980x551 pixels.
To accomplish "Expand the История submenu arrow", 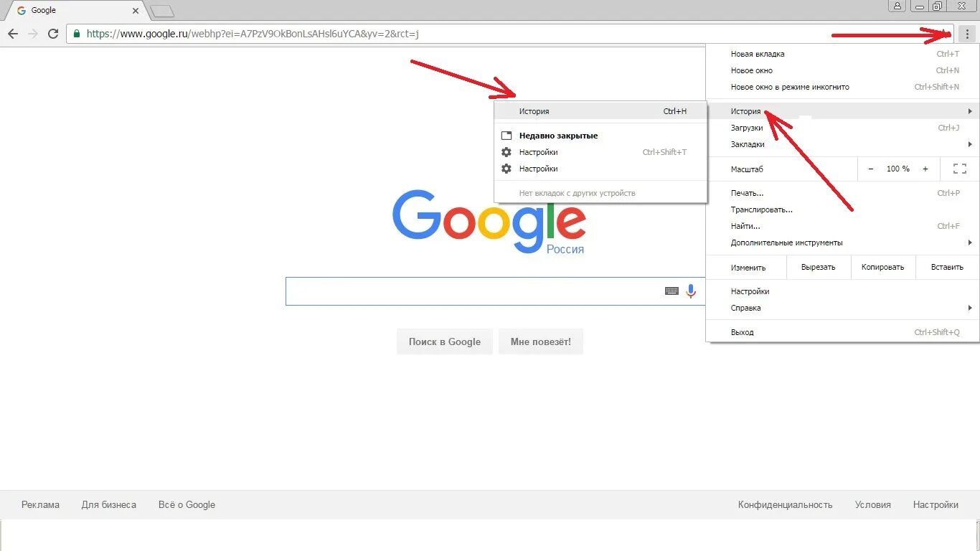I will click(x=970, y=111).
